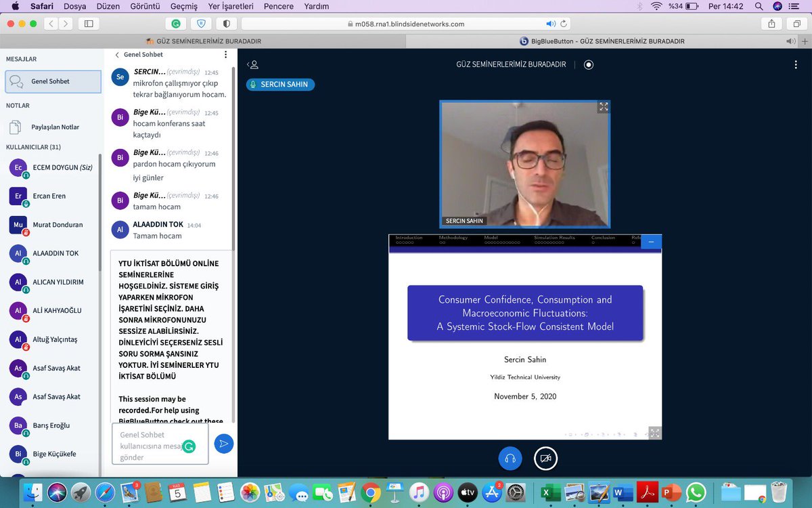Open Spotlight search

point(759,6)
